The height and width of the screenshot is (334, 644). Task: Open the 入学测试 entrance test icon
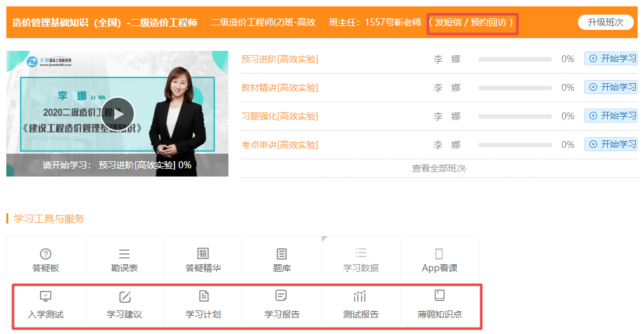tap(46, 297)
